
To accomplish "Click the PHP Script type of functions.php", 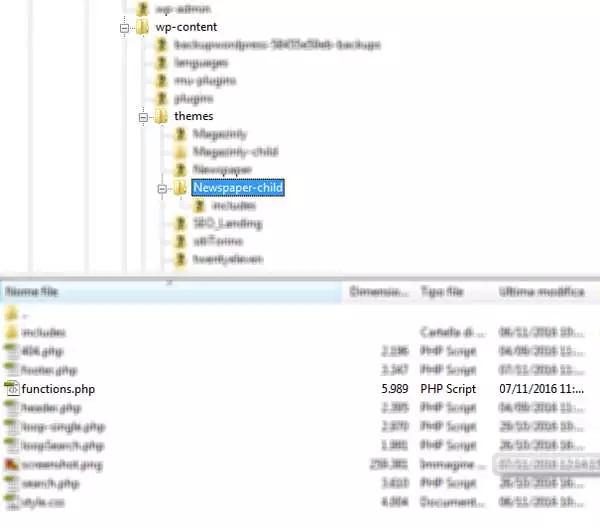I will [x=448, y=389].
